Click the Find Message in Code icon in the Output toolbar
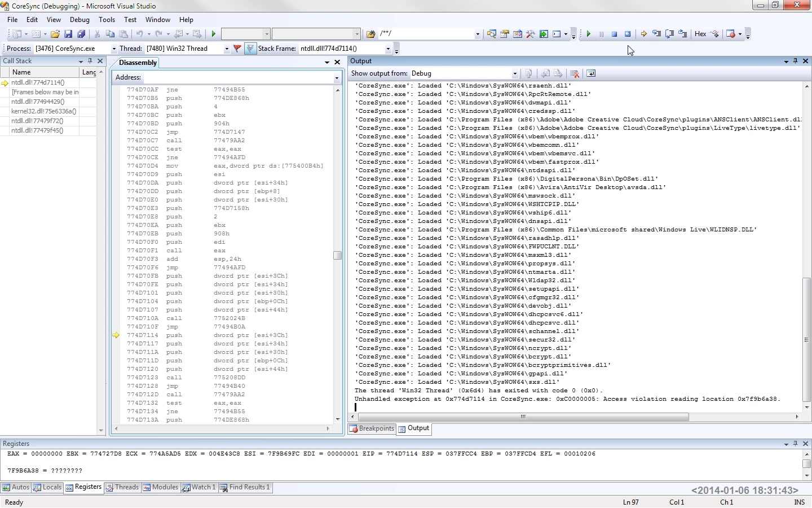The height and width of the screenshot is (508, 812). click(x=529, y=73)
